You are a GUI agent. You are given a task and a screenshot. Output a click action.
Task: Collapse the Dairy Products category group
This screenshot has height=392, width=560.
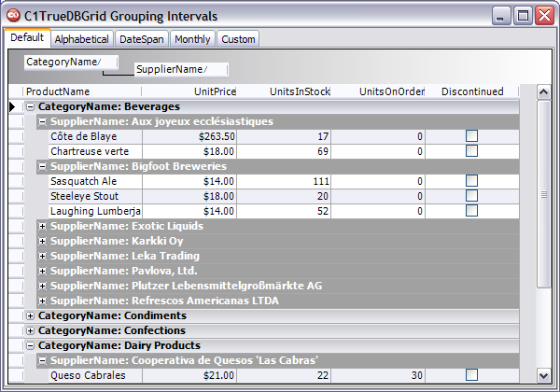click(x=31, y=345)
